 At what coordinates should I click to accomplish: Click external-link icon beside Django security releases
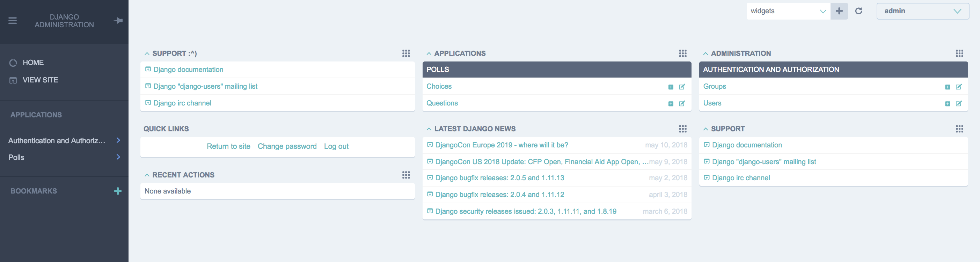pos(430,211)
